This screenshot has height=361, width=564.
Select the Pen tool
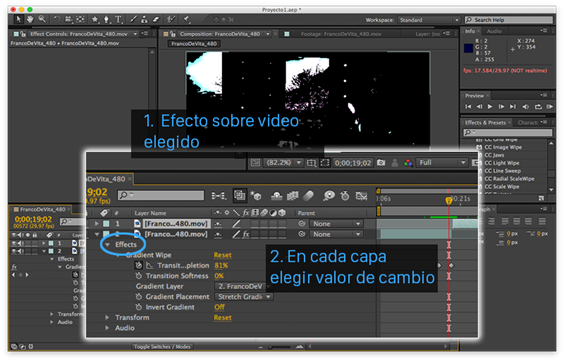tap(106, 19)
